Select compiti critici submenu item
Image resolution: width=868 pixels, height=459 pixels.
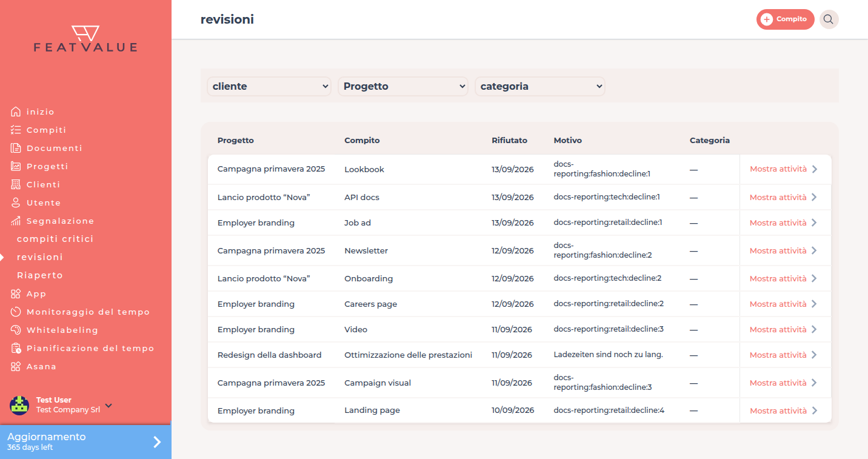55,239
